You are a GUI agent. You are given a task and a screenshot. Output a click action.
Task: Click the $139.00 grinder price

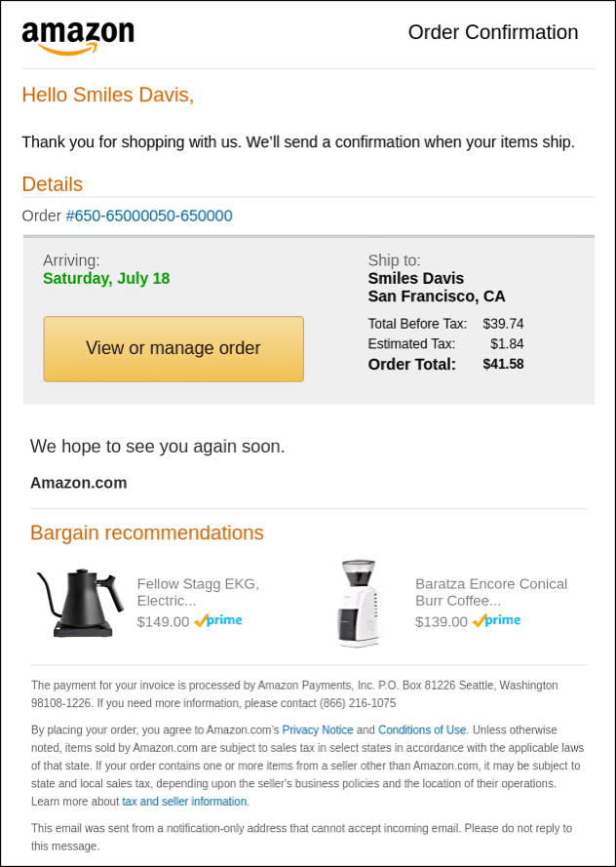pyautogui.click(x=442, y=621)
